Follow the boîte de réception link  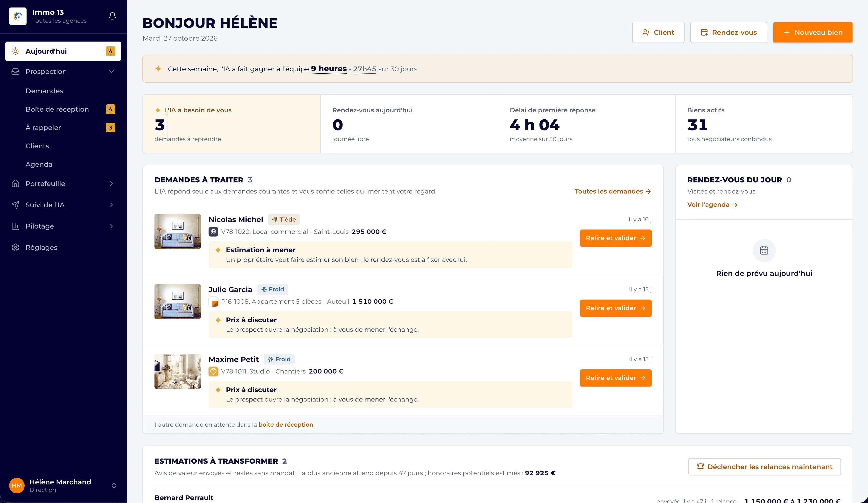[x=286, y=425]
